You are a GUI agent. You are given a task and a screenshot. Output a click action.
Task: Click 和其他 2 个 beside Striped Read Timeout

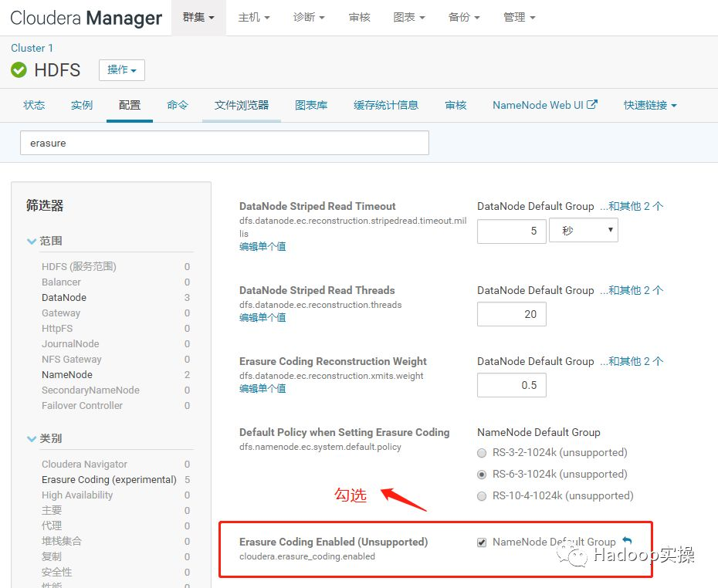[x=632, y=206]
